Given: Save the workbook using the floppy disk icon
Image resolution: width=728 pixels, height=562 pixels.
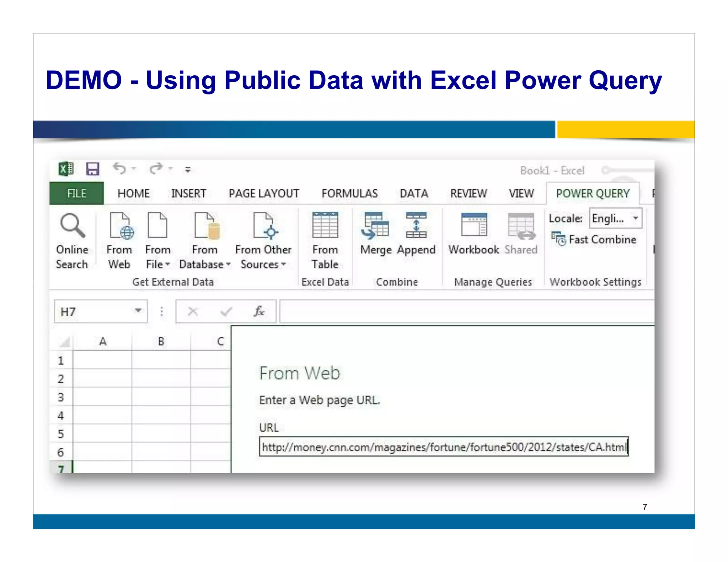Looking at the screenshot, I should point(93,169).
